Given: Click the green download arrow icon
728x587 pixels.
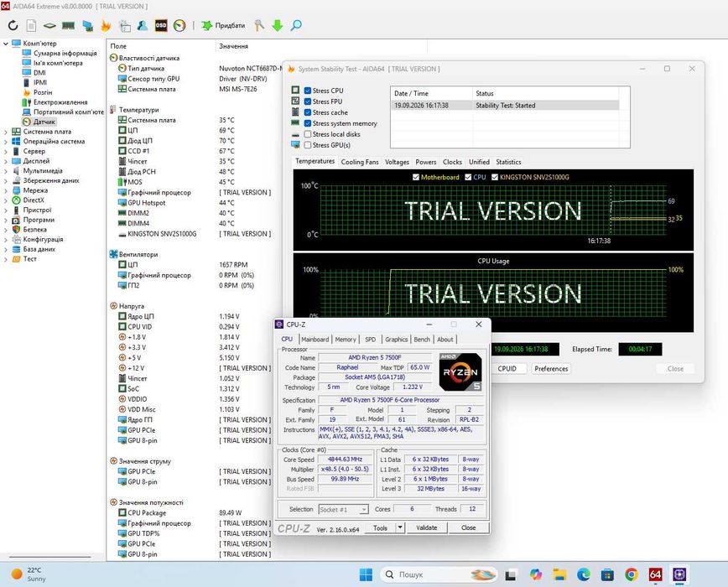Looking at the screenshot, I should (x=278, y=25).
